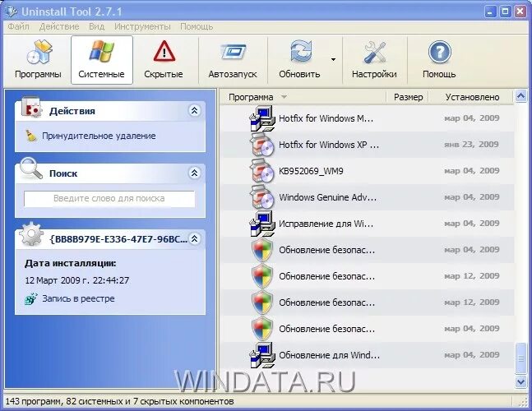Click the icon of Windows Genuine Adv... row

pyautogui.click(x=262, y=197)
